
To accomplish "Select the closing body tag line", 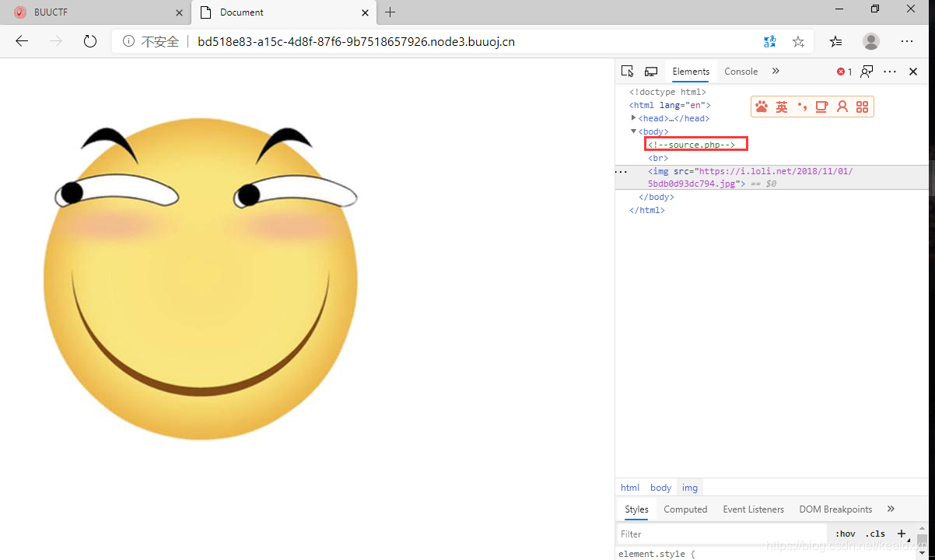I will coord(657,197).
